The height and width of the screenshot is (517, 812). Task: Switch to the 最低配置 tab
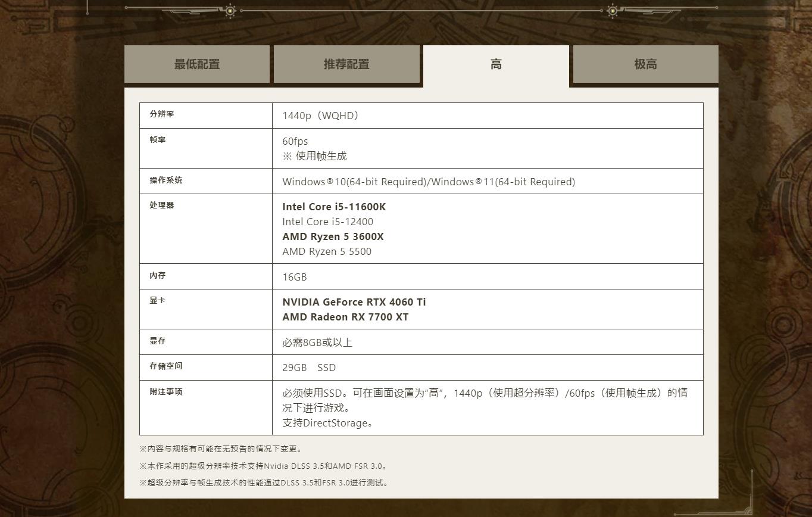click(x=197, y=64)
